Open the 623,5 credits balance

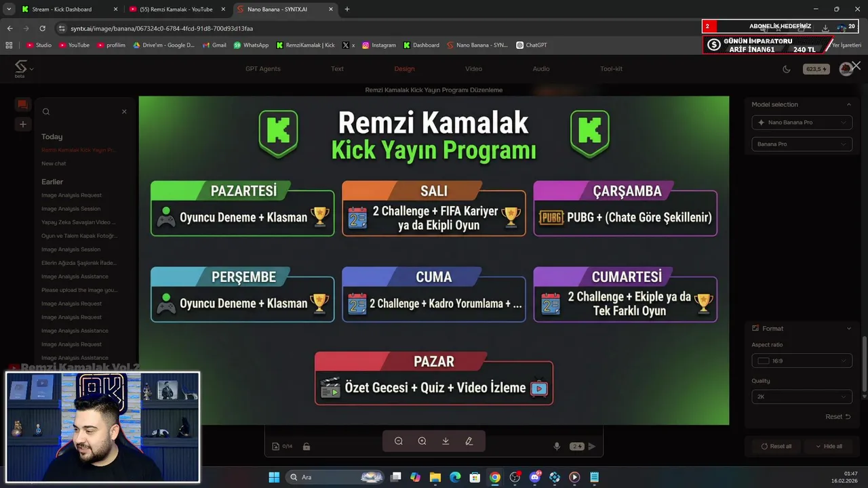point(816,69)
